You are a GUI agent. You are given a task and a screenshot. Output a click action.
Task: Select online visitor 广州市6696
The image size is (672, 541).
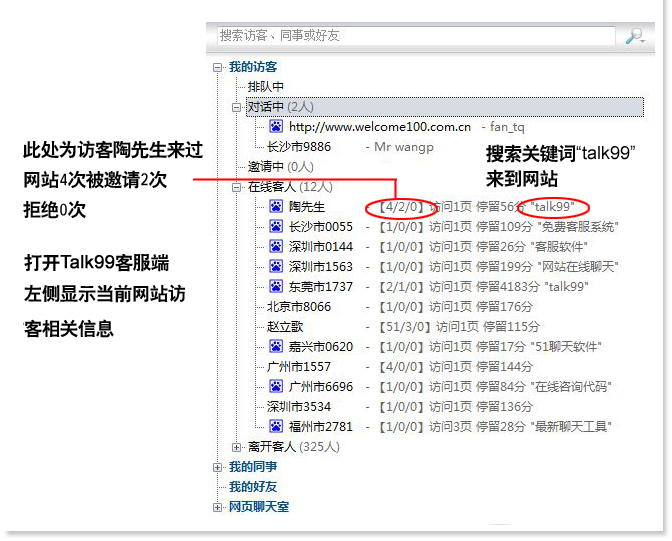pyautogui.click(x=321, y=387)
